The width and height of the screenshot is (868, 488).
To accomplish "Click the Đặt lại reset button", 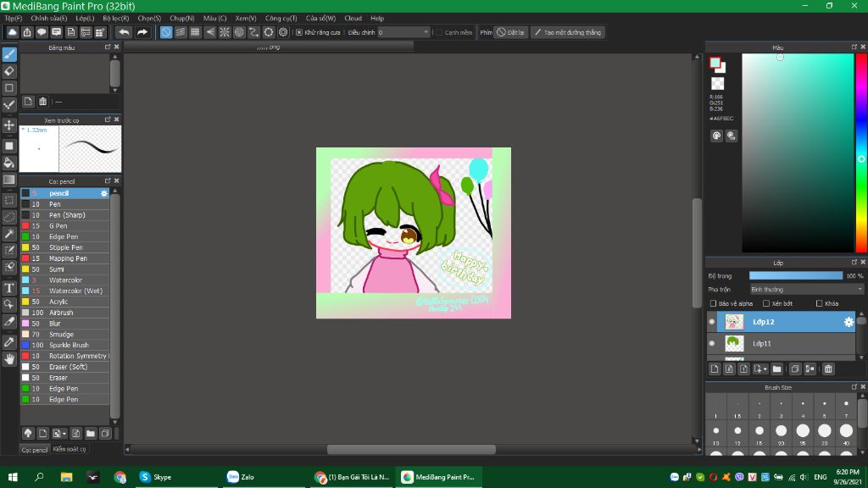I will coord(510,33).
